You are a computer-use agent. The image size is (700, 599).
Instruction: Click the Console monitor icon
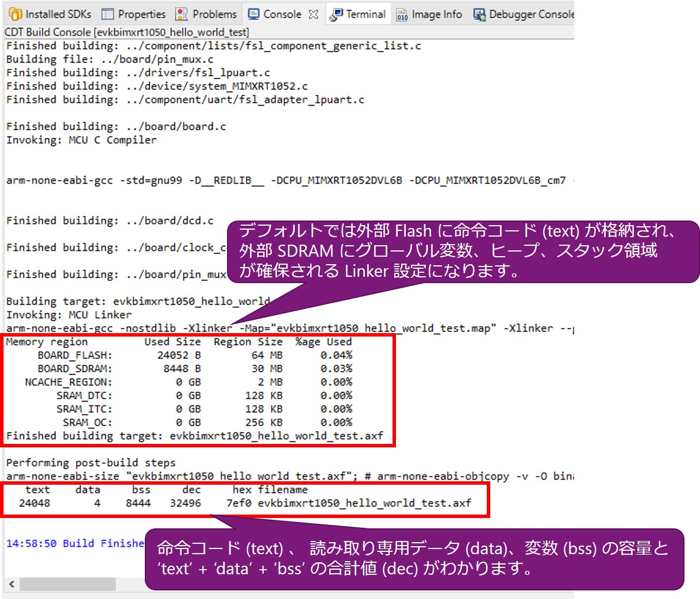(x=253, y=14)
